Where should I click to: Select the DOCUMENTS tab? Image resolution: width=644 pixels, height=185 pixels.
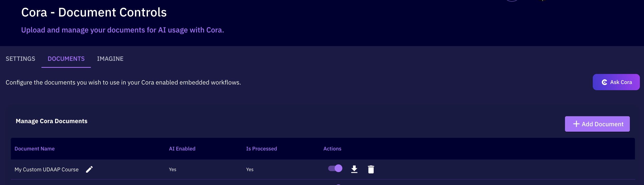66,59
